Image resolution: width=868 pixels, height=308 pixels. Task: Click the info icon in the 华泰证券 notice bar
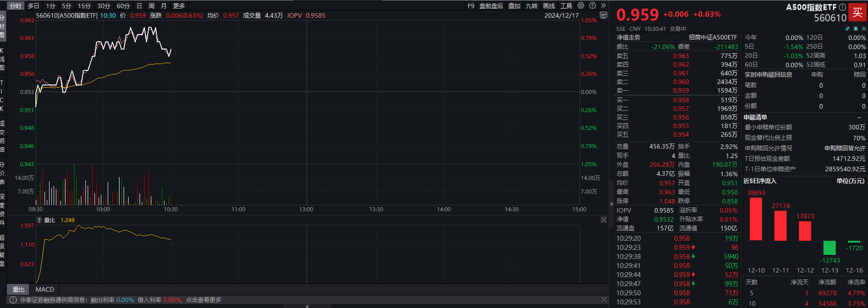13,300
